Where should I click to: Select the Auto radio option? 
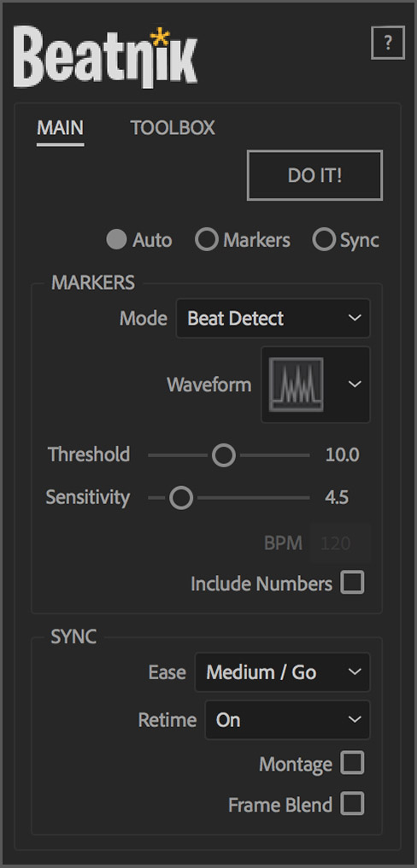point(116,240)
